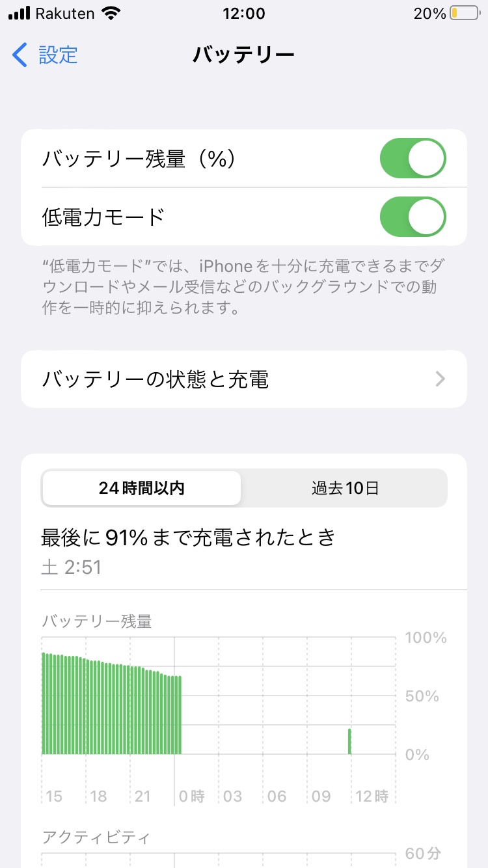This screenshot has height=868, width=488.
Task: Tap chevron beside バッテリーの状態と充電
Action: pos(441,379)
